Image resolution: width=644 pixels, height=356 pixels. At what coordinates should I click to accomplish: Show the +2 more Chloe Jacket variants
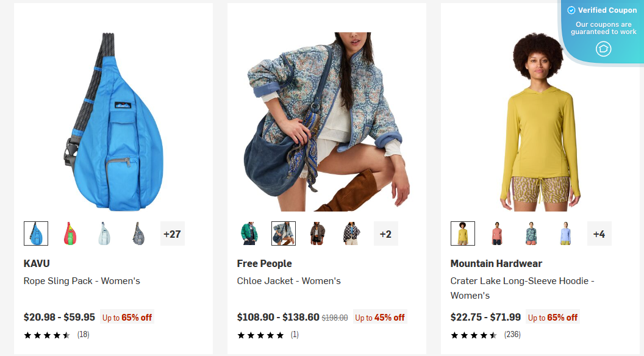pos(386,233)
